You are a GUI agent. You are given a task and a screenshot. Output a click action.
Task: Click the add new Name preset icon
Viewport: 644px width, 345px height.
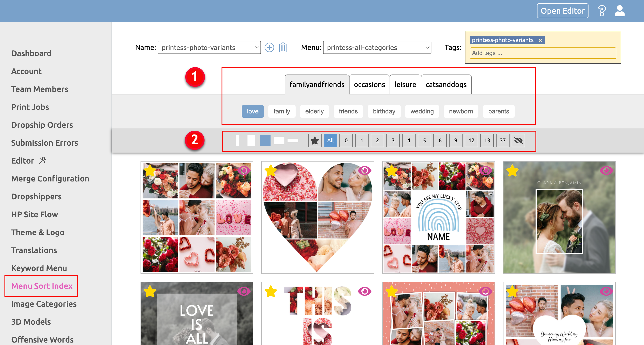(269, 47)
